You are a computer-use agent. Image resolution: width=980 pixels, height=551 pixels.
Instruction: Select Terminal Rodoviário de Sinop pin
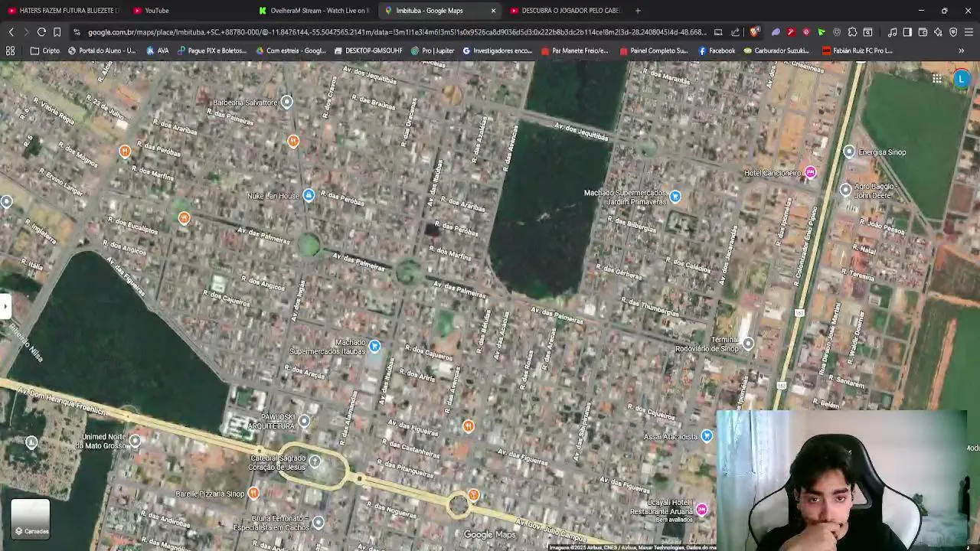coord(748,344)
